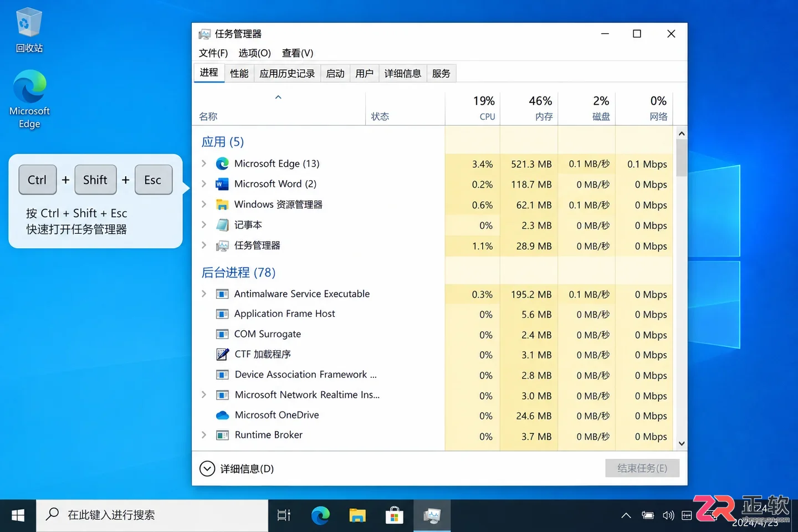Expand the 记事本 process row
Screen dimensions: 798x532
point(204,225)
